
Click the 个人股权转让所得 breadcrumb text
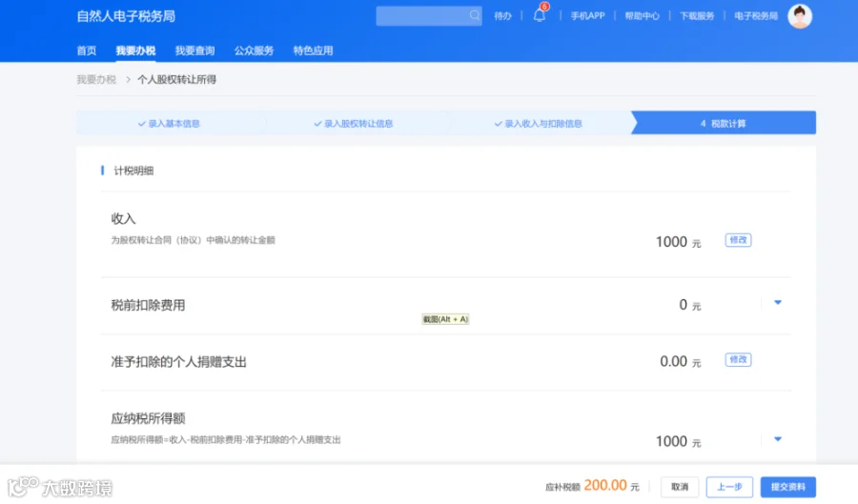176,80
